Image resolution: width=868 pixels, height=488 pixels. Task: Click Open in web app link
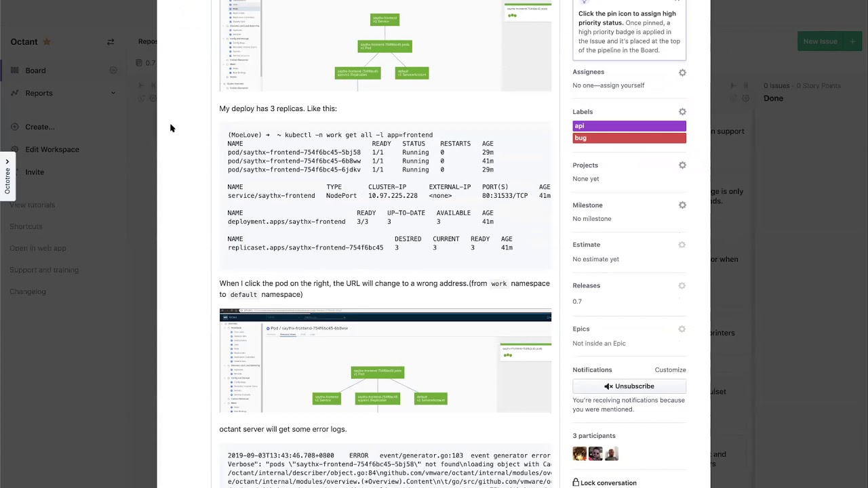point(38,248)
